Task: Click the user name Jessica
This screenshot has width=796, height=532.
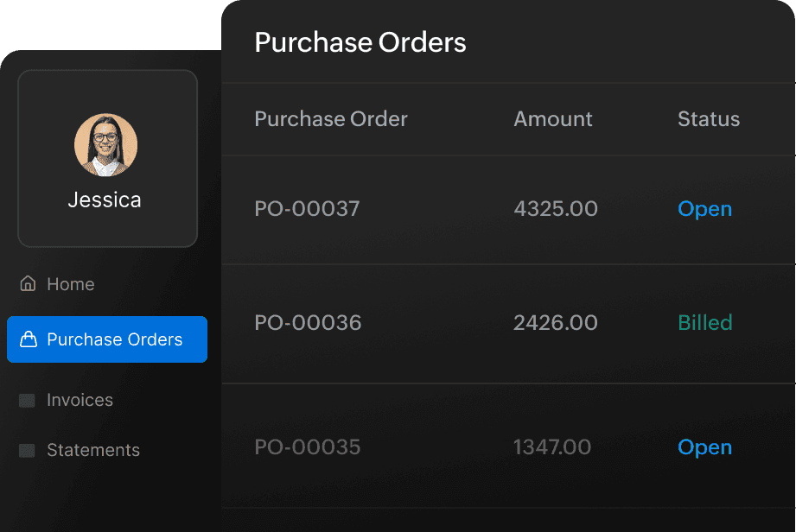Action: tap(105, 200)
